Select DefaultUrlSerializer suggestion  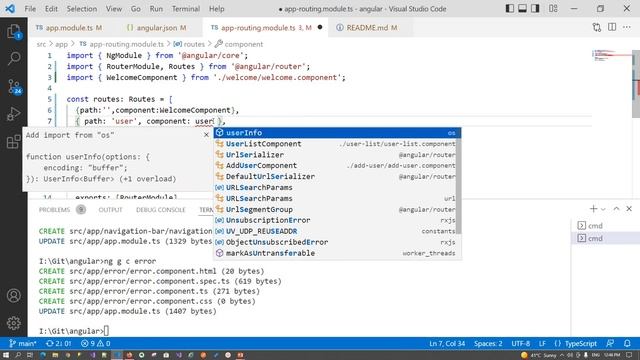pos(335,176)
